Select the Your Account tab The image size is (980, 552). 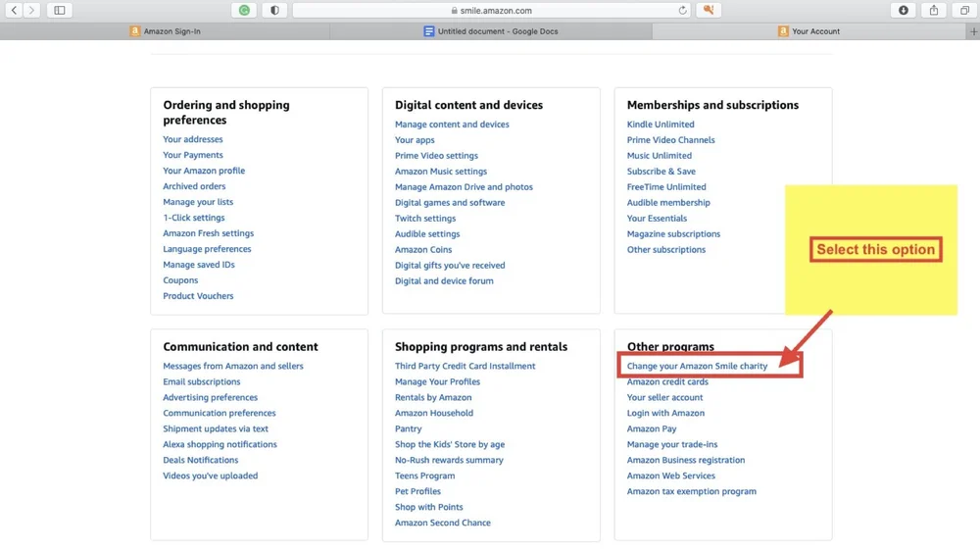[809, 31]
